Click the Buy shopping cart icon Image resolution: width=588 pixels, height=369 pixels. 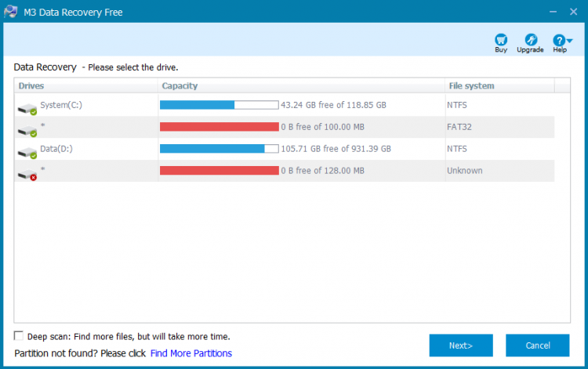(501, 40)
